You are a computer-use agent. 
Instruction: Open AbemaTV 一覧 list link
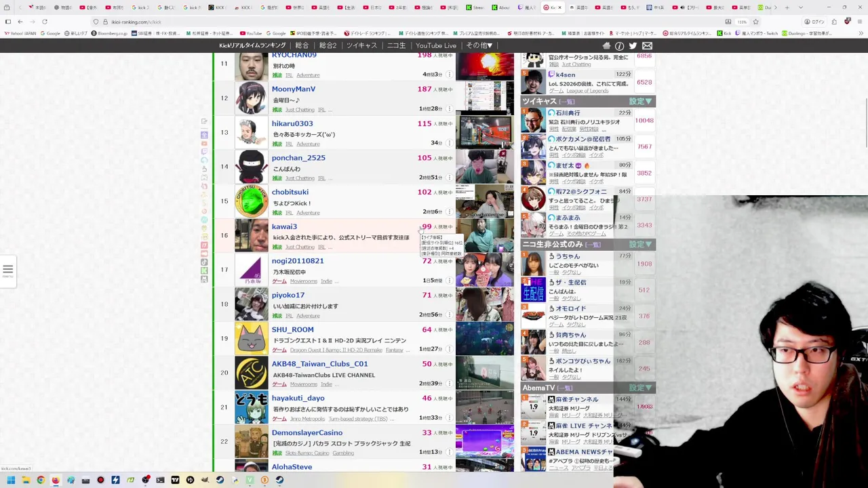565,388
